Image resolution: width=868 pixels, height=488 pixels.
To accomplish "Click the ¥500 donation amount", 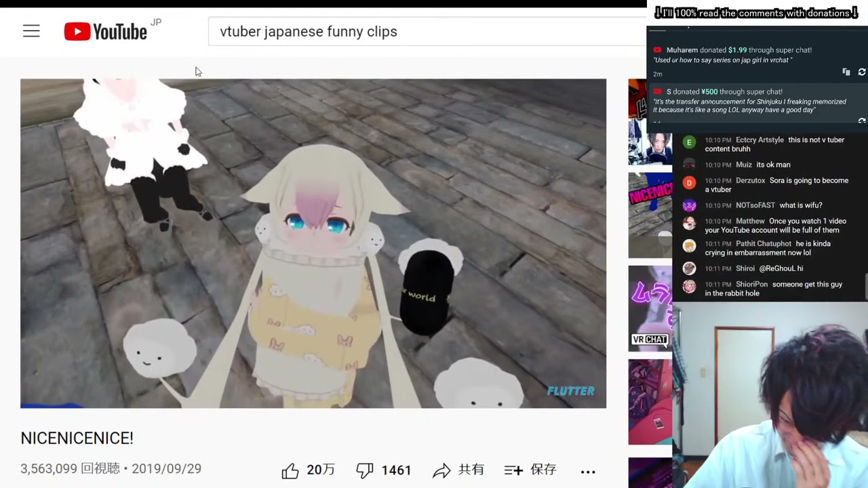I will (708, 91).
